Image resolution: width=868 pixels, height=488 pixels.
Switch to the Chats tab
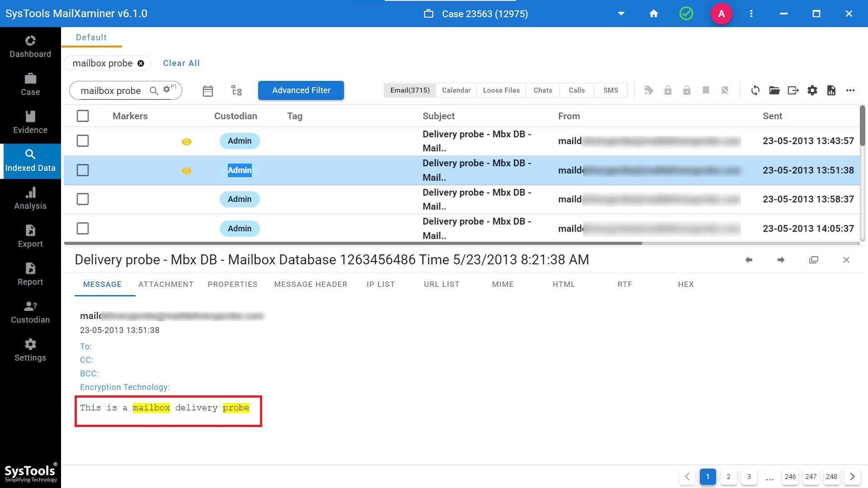(543, 90)
